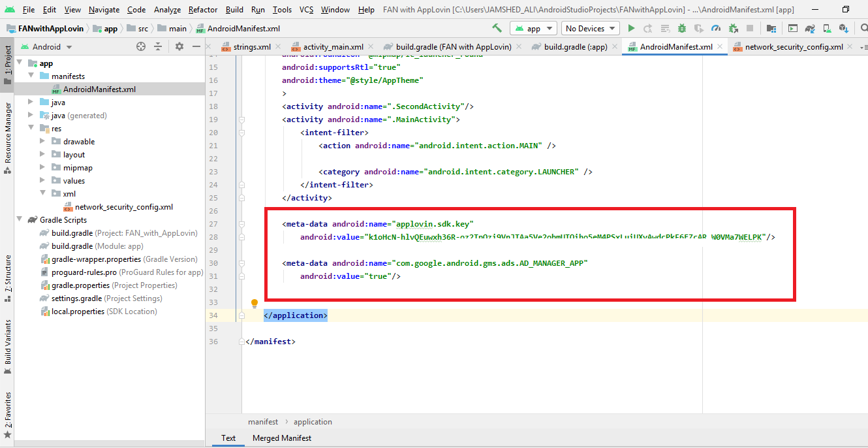Open the Android project view dropdown
The height and width of the screenshot is (448, 868).
point(46,46)
